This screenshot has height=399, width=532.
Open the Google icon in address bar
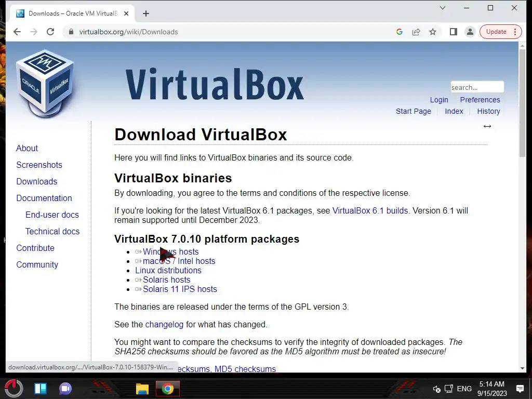tap(400, 32)
